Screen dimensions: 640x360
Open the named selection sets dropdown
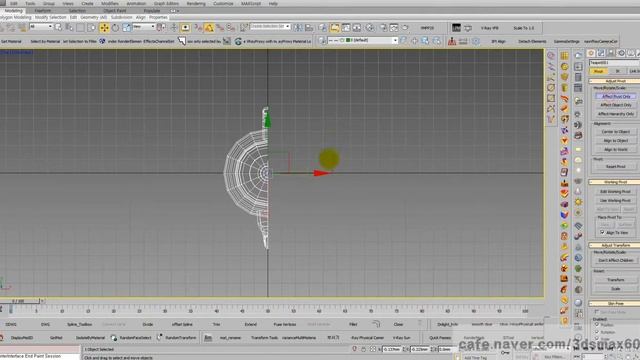click(270, 27)
